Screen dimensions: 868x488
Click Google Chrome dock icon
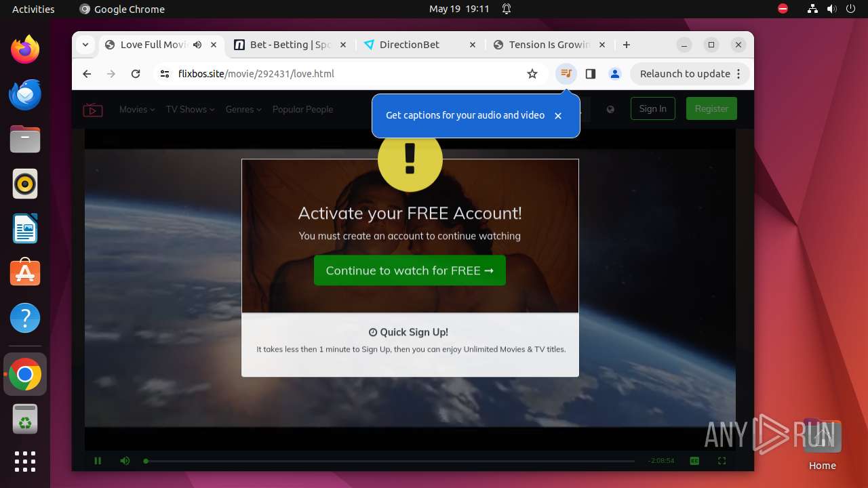25,374
